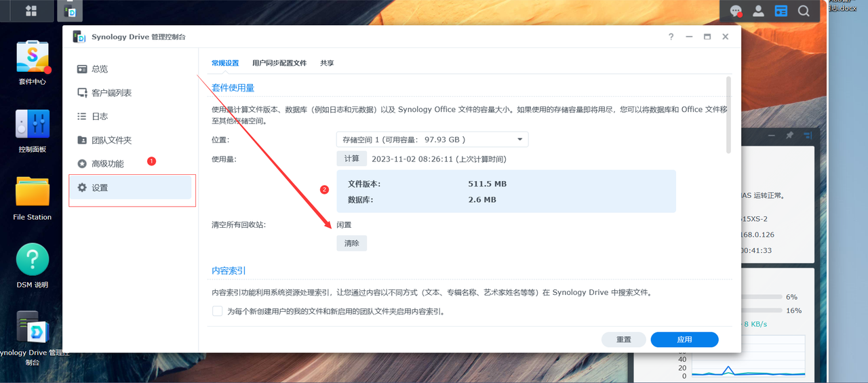
Task: Click the 套件使用量 section heading
Action: pos(233,88)
